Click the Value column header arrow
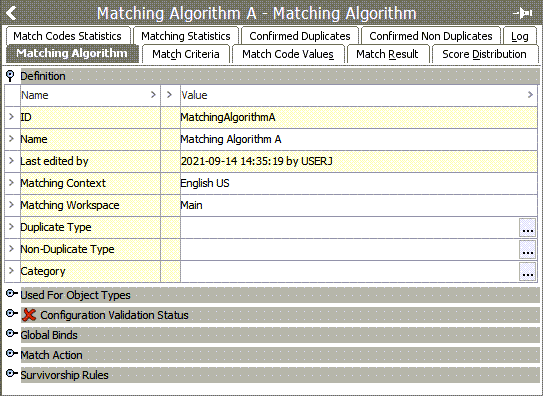543x396 pixels. tap(530, 95)
